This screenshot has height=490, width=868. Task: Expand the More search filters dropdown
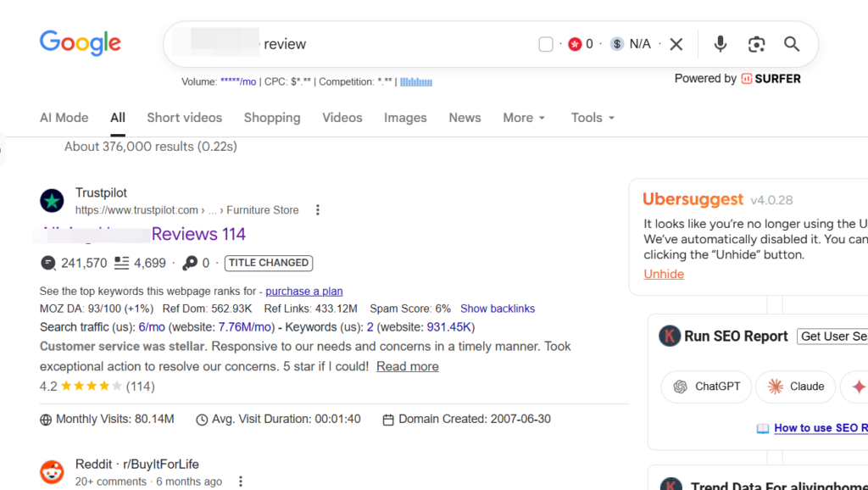524,118
